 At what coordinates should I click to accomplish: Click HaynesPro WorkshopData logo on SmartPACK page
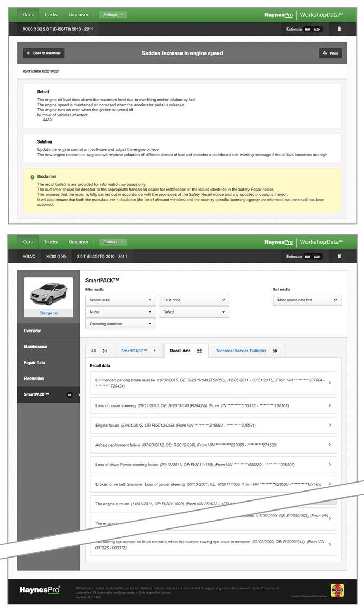(x=303, y=242)
